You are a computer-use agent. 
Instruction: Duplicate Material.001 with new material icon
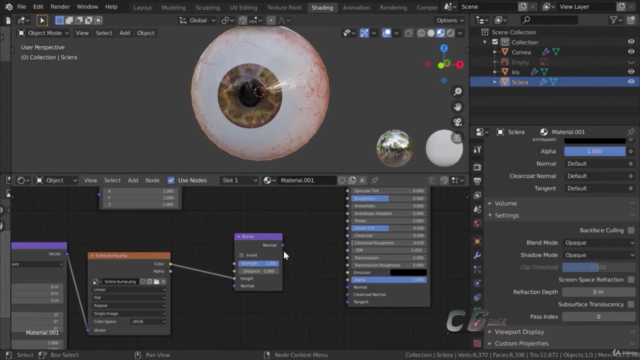tap(352, 180)
